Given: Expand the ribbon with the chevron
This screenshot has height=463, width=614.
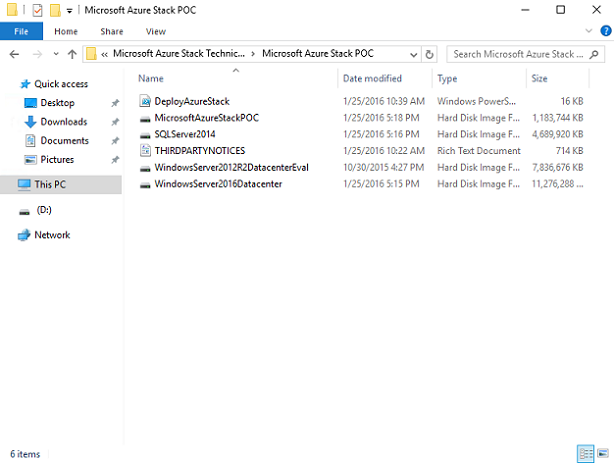Looking at the screenshot, I should [x=588, y=31].
